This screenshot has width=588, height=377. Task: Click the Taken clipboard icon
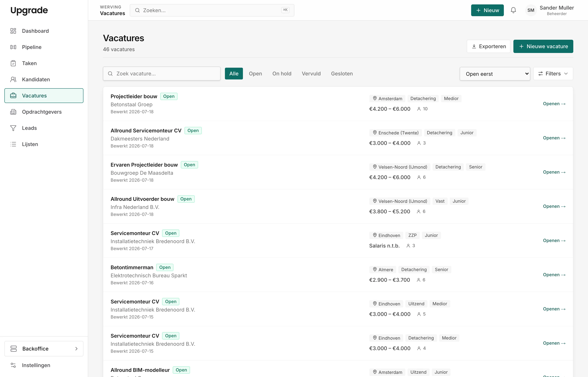(13, 63)
